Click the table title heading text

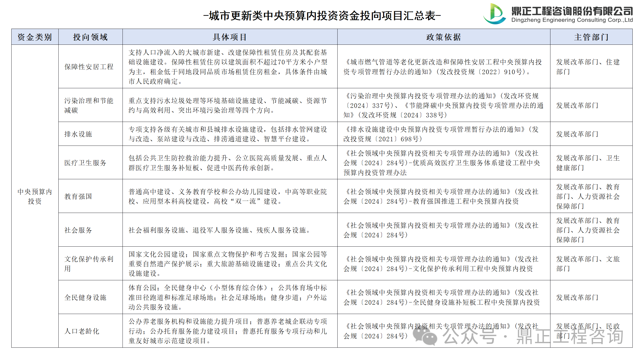coord(322,16)
